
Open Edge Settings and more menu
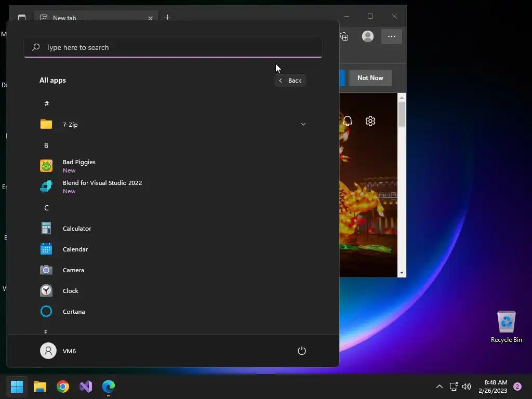392,36
